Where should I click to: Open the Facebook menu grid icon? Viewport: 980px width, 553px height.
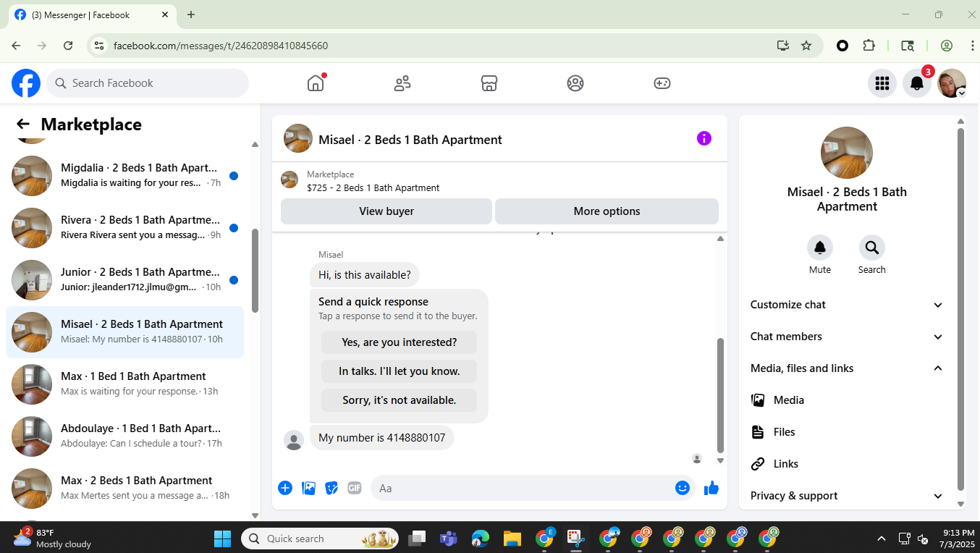tap(882, 83)
